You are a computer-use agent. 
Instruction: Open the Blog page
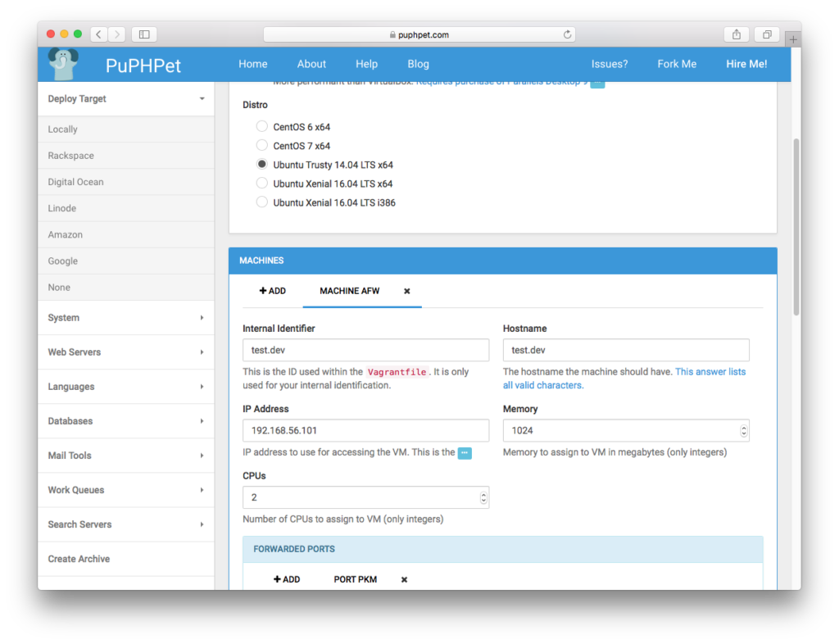pyautogui.click(x=419, y=64)
